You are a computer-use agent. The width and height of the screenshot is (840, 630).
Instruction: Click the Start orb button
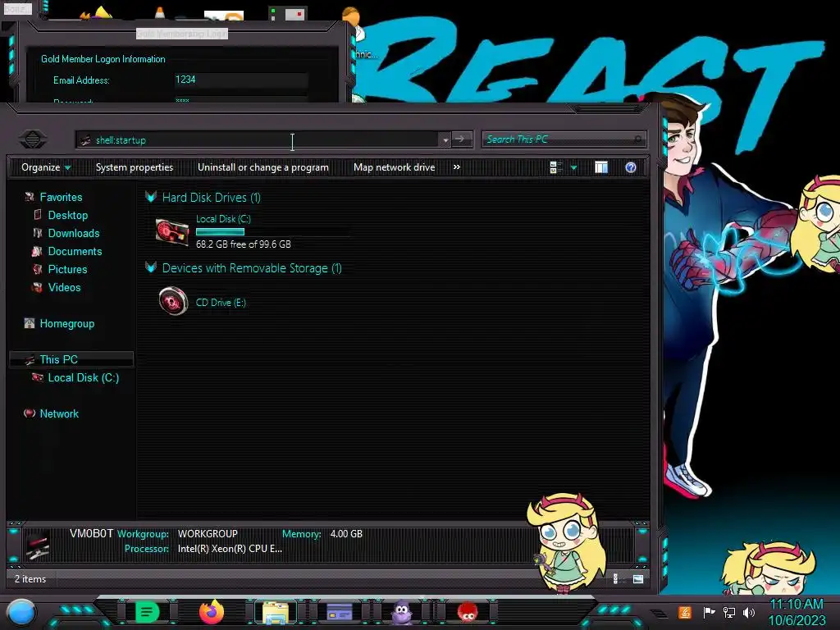(x=21, y=612)
